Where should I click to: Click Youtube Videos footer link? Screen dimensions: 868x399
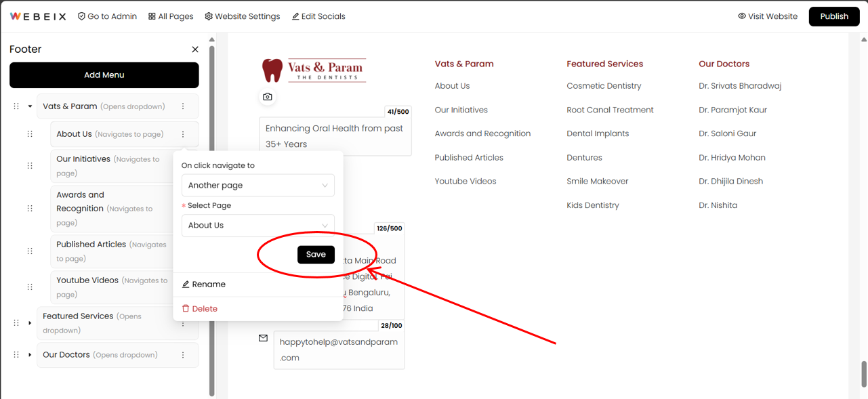tap(466, 181)
